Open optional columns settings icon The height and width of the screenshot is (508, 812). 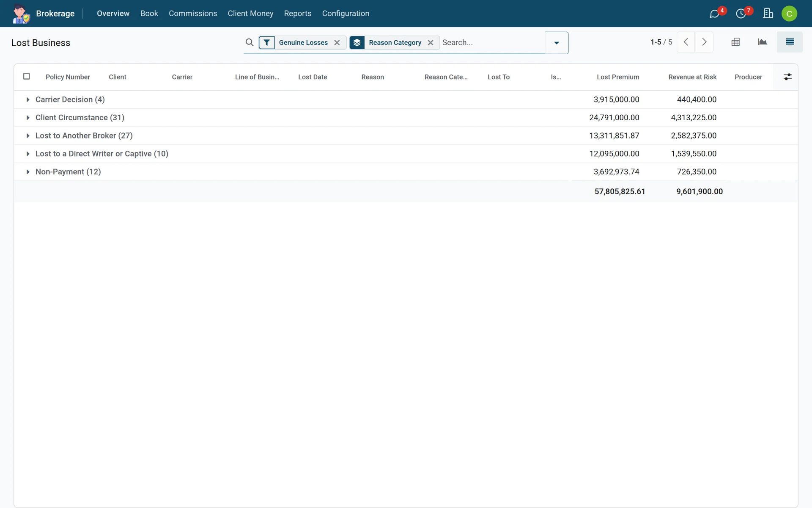coord(787,77)
